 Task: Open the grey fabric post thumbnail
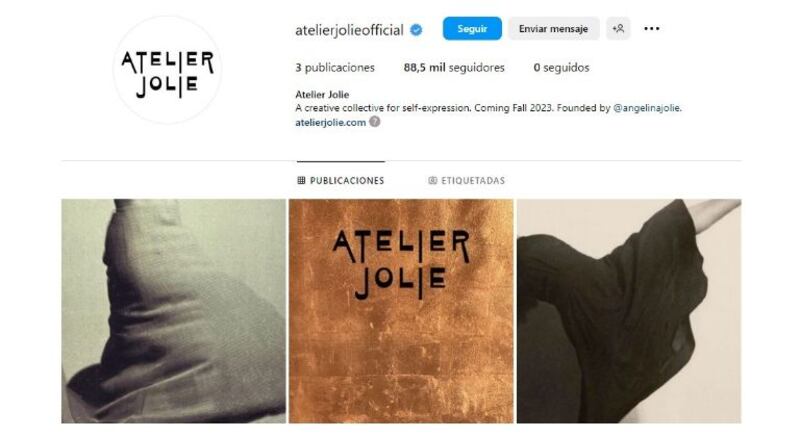[173, 311]
